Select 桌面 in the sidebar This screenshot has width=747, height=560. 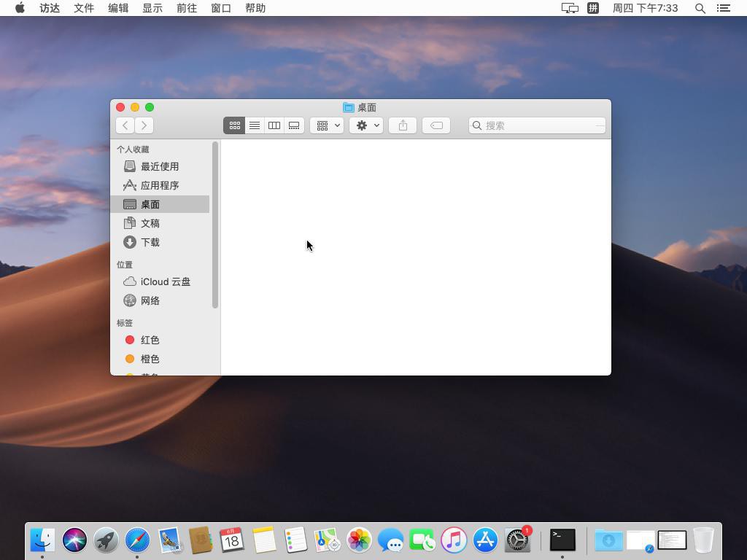pos(160,204)
